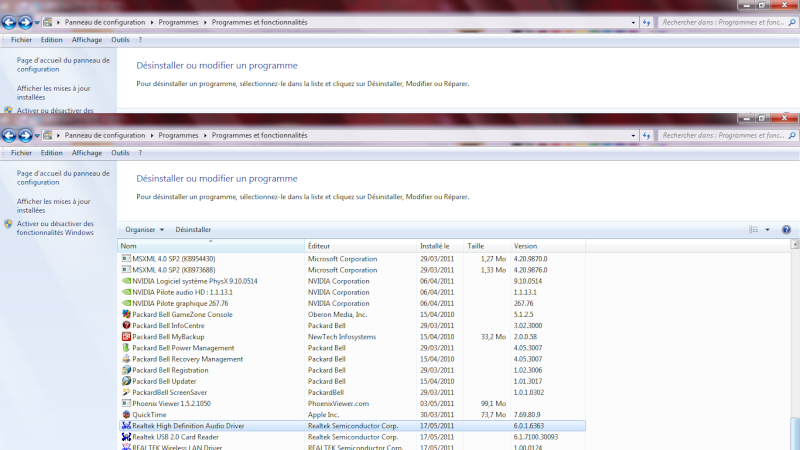The image size is (800, 450).
Task: Expand arrow after Programmes, front window
Action: click(205, 136)
